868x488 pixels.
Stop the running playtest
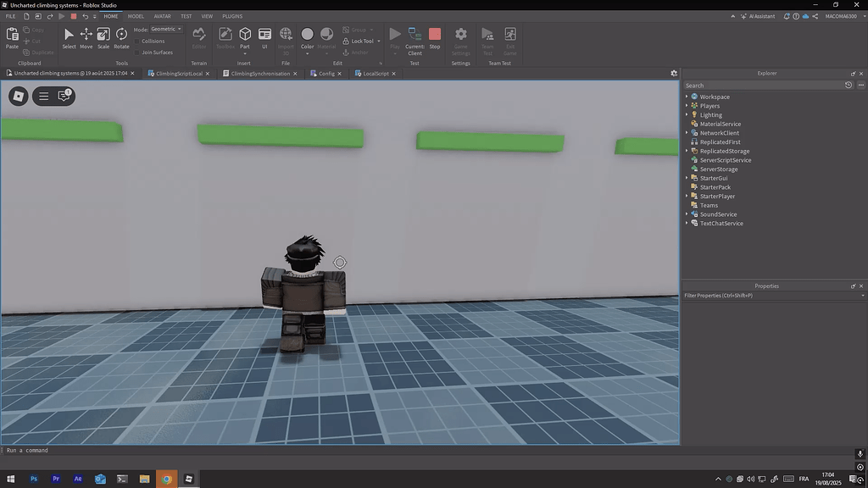click(435, 38)
